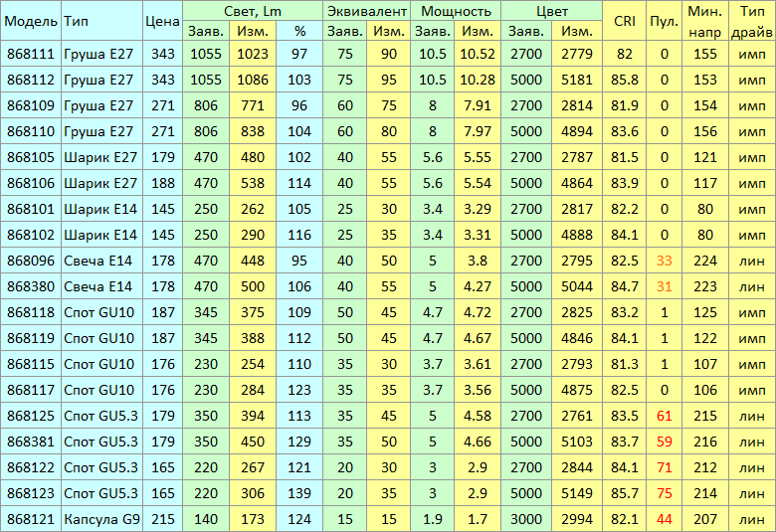776x532 pixels.
Task: Select model cell 868101
Action: click(31, 209)
